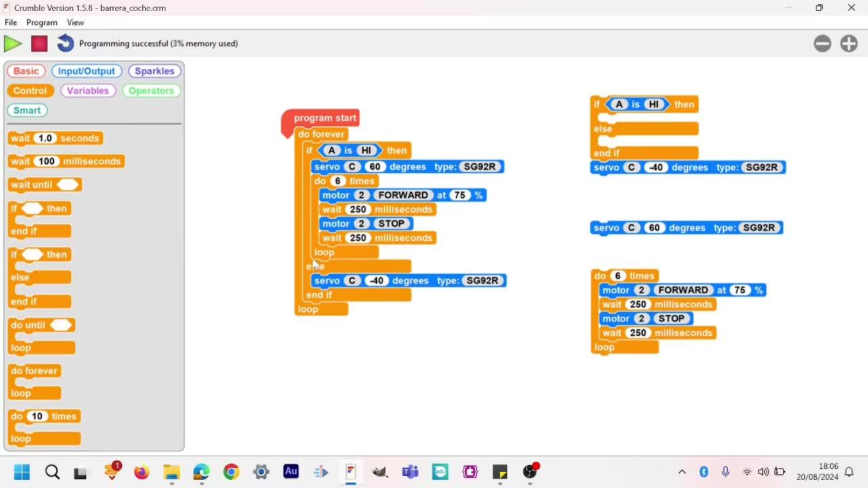Edit the 10 times value in the palette
Screen dimensions: 868x488
point(37,416)
